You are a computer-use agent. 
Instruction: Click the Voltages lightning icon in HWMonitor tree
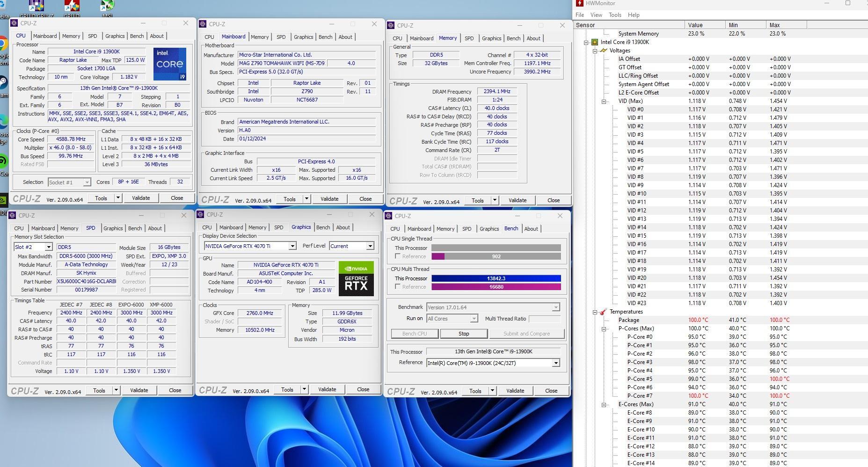coord(603,51)
